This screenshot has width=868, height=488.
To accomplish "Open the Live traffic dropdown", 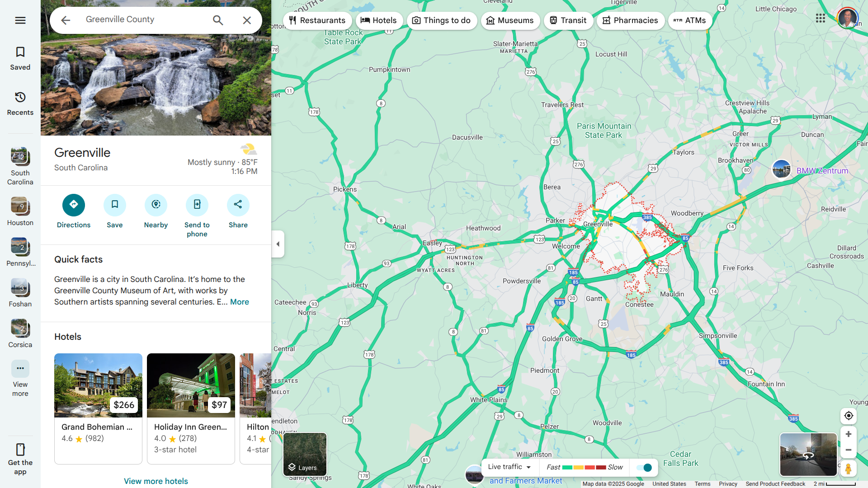I will (509, 467).
